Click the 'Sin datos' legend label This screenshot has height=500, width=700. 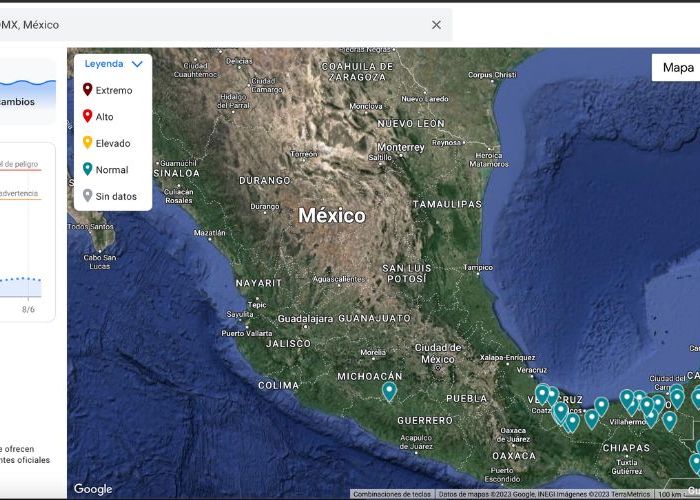[116, 196]
